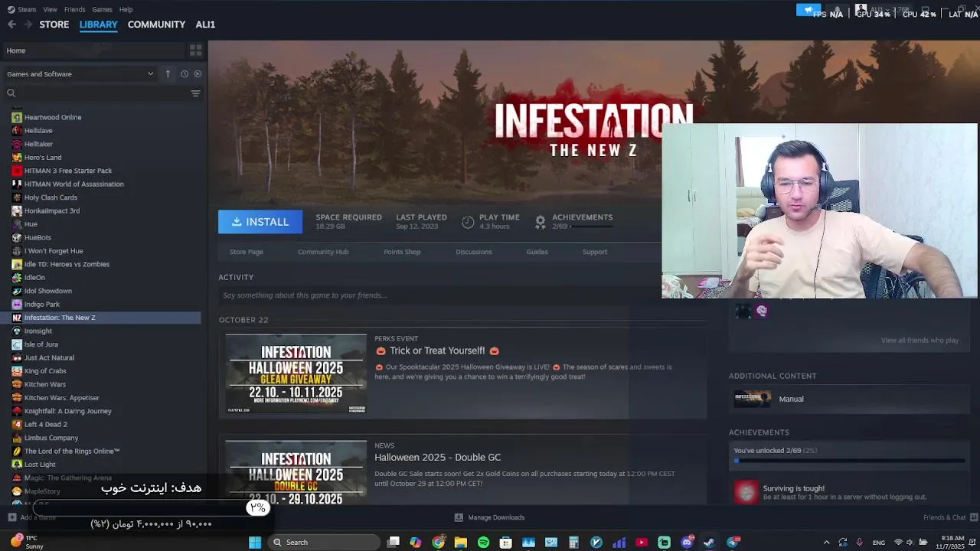Open the View menu
The image size is (980, 551).
click(x=50, y=9)
